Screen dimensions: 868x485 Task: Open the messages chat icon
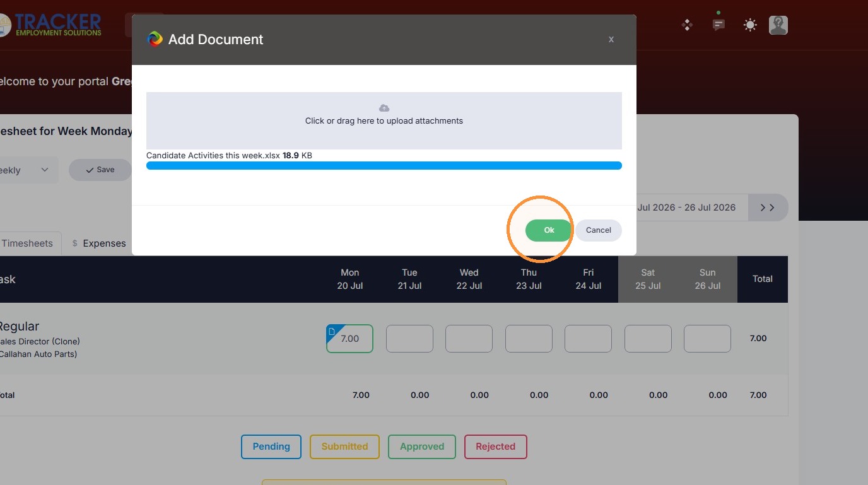pyautogui.click(x=718, y=25)
